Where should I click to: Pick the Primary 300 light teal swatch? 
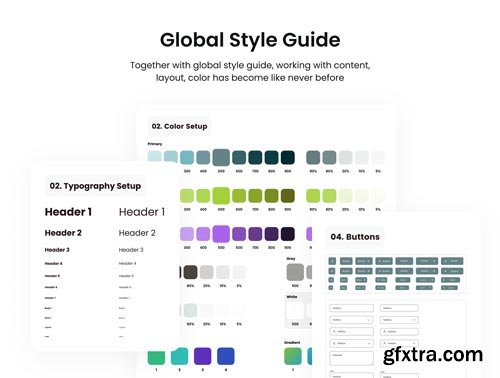(x=187, y=157)
